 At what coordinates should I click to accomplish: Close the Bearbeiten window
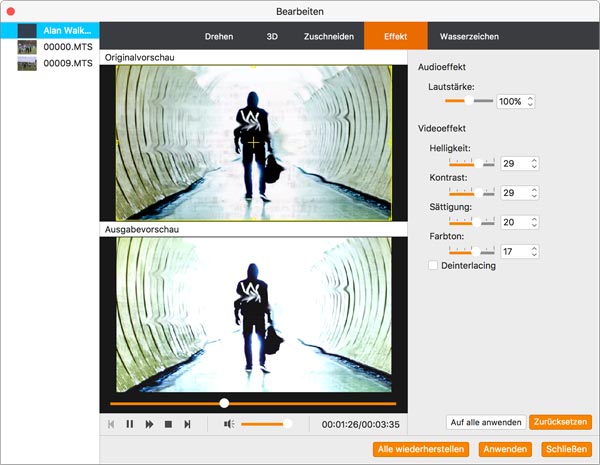tap(11, 11)
